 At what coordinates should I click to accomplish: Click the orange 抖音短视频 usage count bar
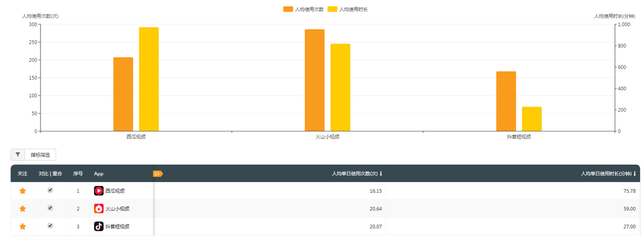tap(506, 101)
